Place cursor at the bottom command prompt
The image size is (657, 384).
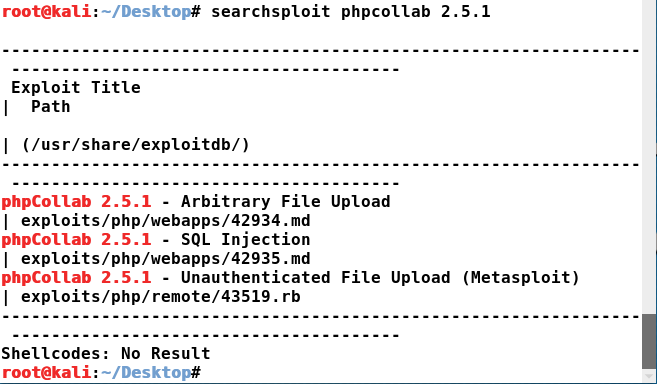206,372
